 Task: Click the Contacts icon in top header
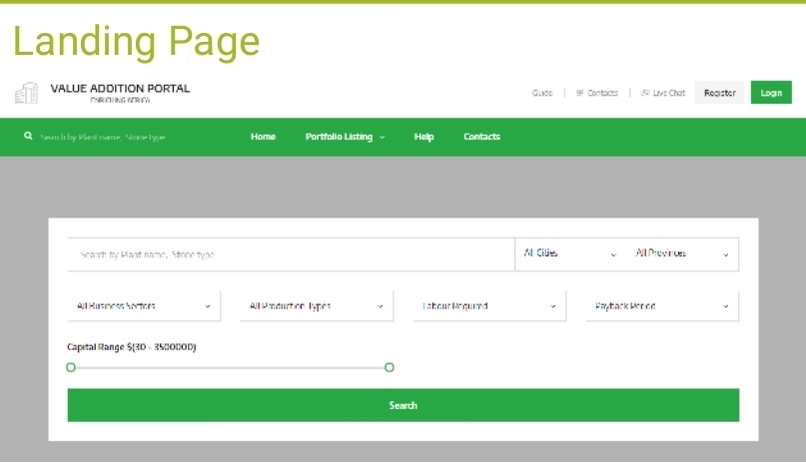point(580,93)
